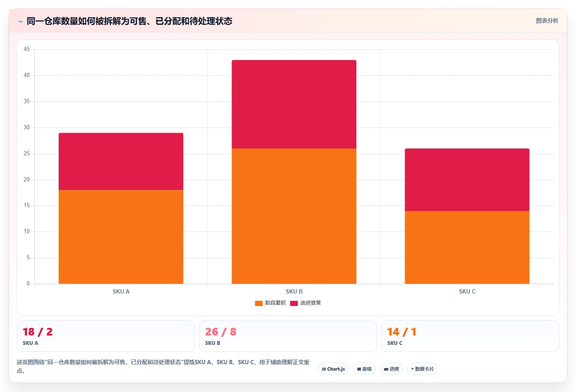
Task: Click the 表格 tag chip
Action: tap(364, 369)
